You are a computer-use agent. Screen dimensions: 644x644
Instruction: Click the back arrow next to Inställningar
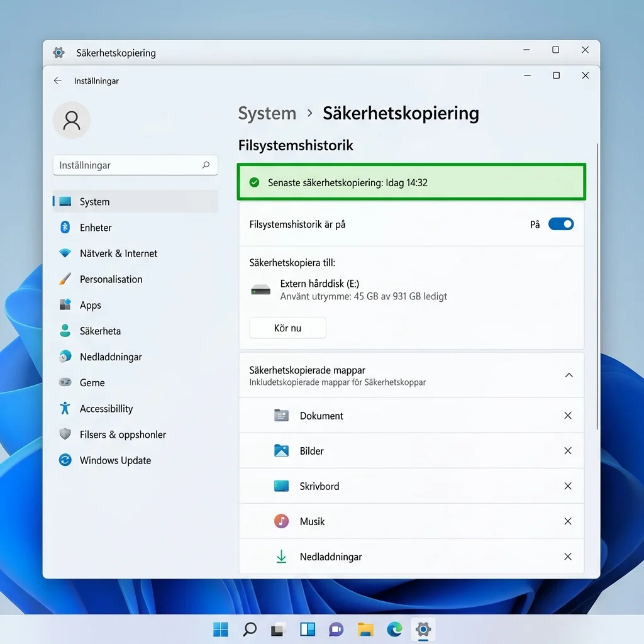pyautogui.click(x=57, y=80)
